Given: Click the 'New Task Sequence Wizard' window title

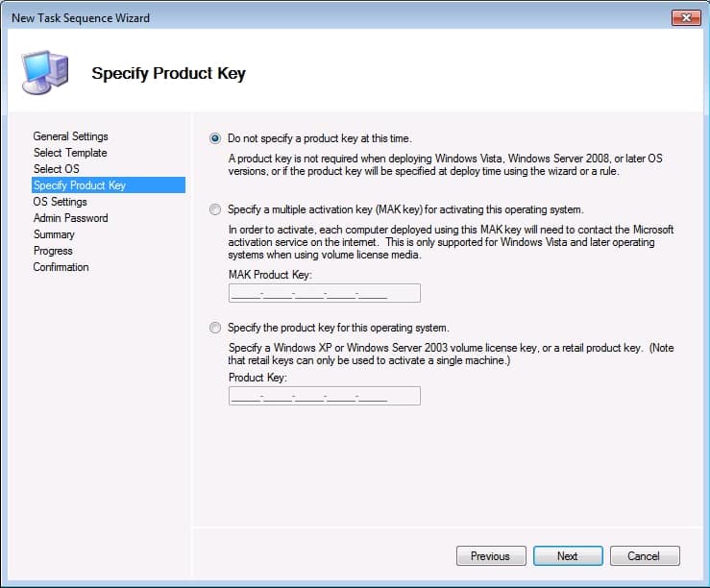Looking at the screenshot, I should click(x=81, y=17).
